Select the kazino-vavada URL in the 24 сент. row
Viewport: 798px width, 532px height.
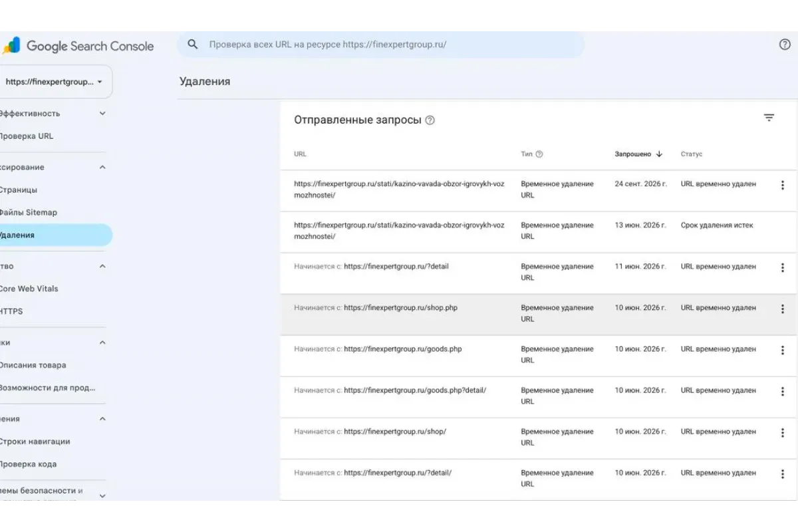click(399, 190)
